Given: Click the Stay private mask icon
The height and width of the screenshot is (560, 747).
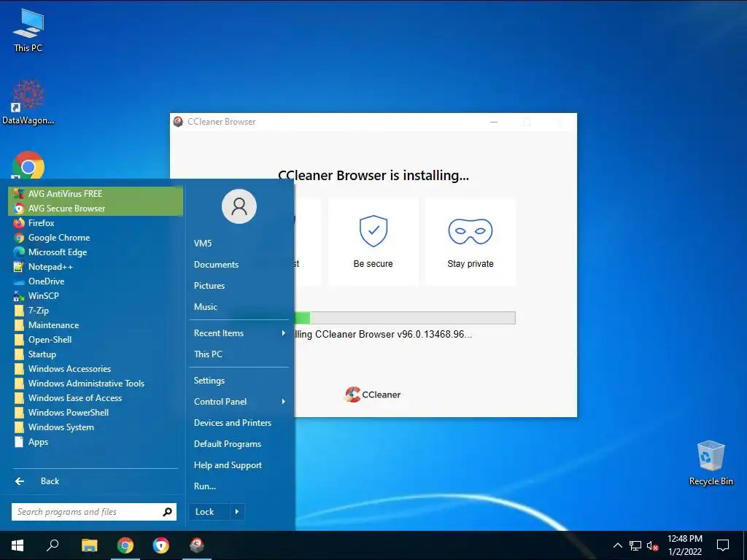Looking at the screenshot, I should 471,231.
